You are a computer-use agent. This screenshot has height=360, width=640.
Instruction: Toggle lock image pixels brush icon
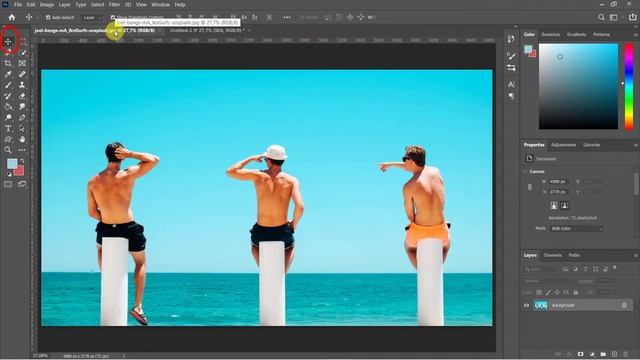pyautogui.click(x=548, y=292)
